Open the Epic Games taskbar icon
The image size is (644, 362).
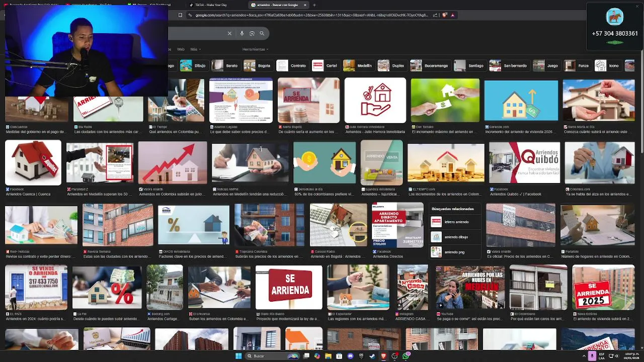pos(361,356)
